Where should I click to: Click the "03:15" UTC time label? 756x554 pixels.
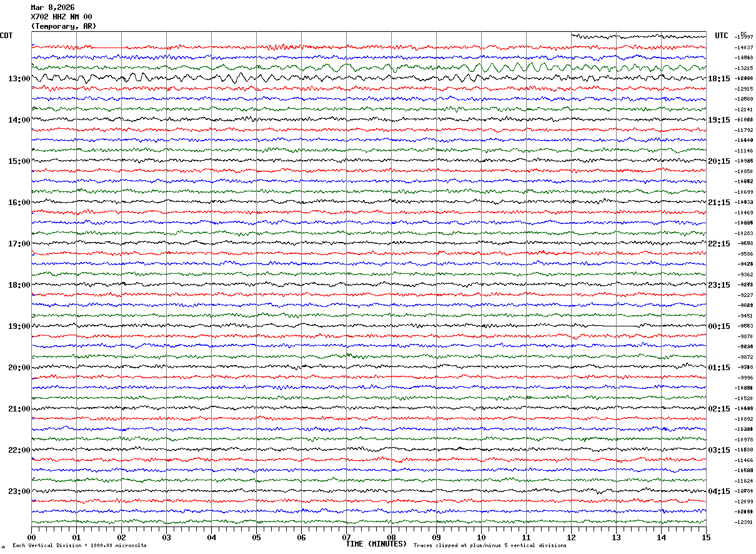point(719,450)
